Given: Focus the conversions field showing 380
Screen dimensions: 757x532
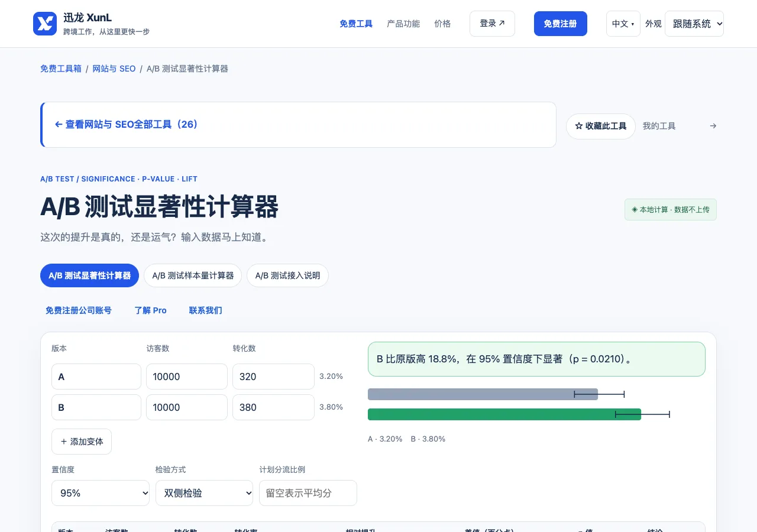Looking at the screenshot, I should tap(273, 407).
